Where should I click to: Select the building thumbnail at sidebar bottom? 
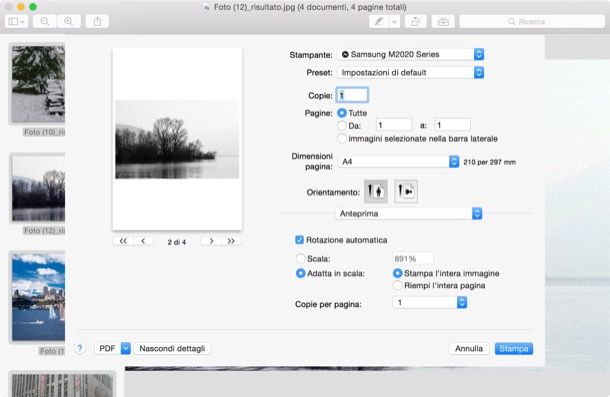click(x=62, y=385)
